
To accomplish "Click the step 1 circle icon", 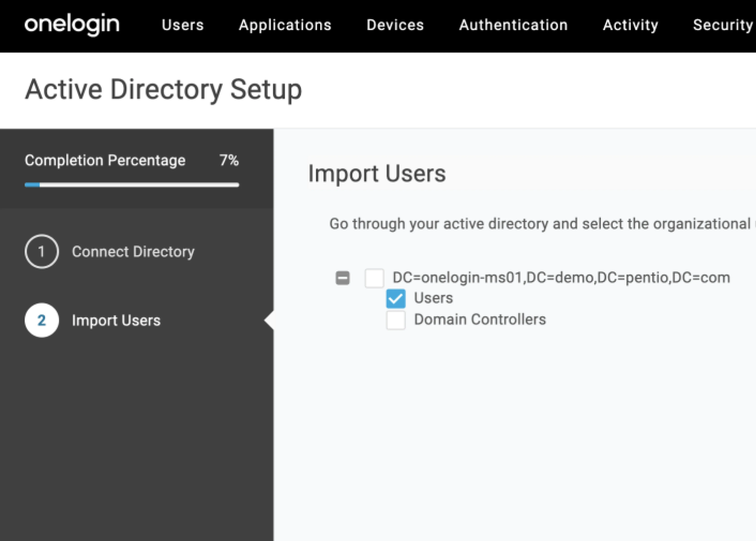I will (x=42, y=252).
